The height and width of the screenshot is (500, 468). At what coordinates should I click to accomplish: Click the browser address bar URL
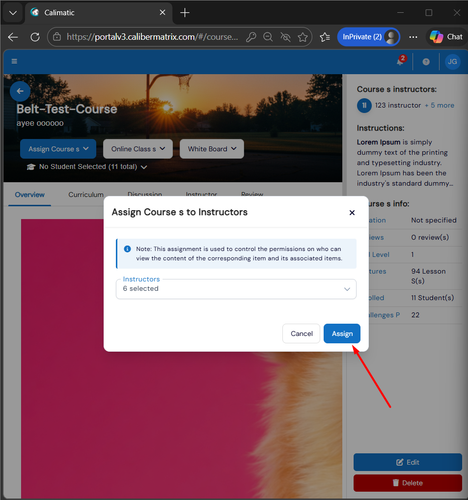coord(152,37)
